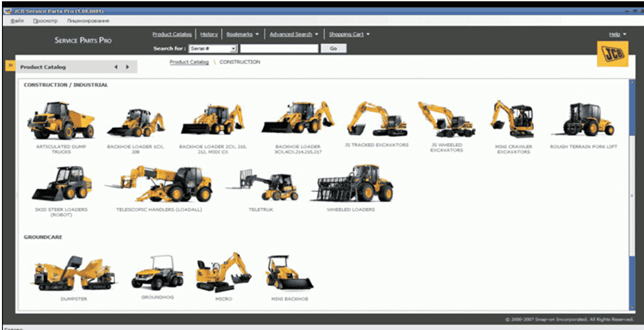Select the Mini Backhoe image
Screen dimensions: 644x330
tap(289, 272)
